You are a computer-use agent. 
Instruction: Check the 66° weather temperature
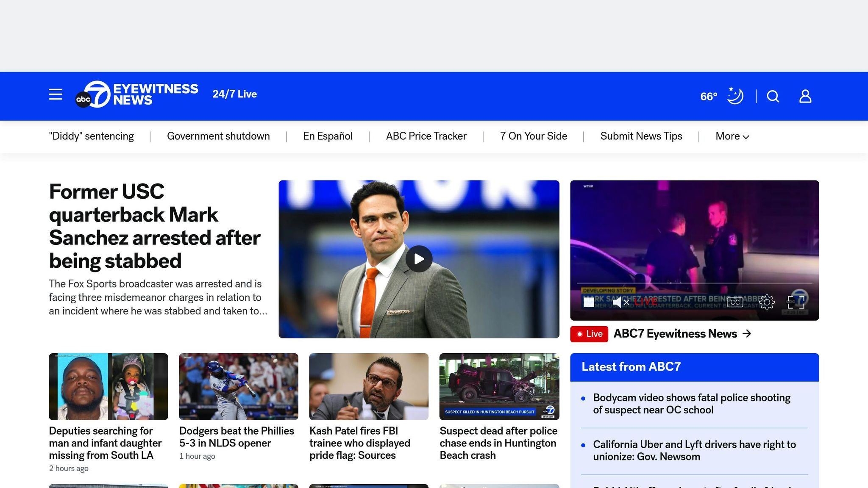click(x=709, y=97)
